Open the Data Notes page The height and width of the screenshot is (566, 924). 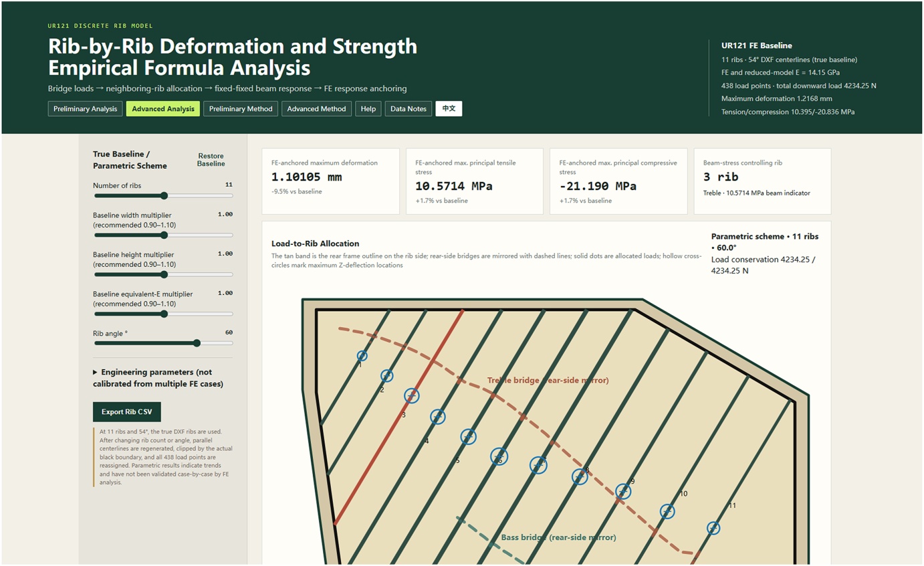coord(409,109)
